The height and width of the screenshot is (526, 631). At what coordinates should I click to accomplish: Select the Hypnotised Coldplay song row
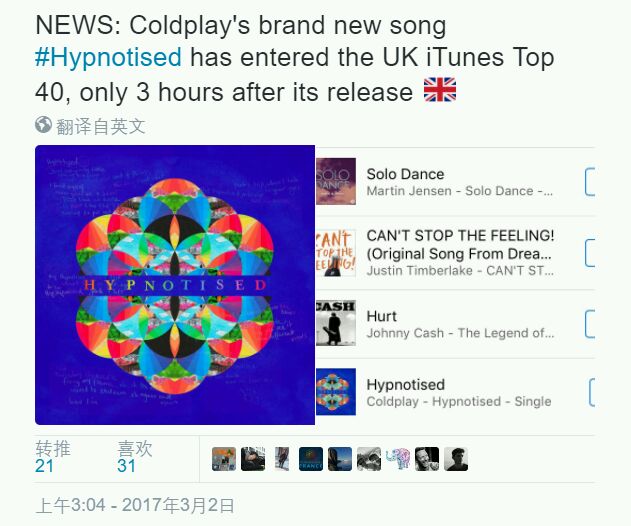(455, 392)
